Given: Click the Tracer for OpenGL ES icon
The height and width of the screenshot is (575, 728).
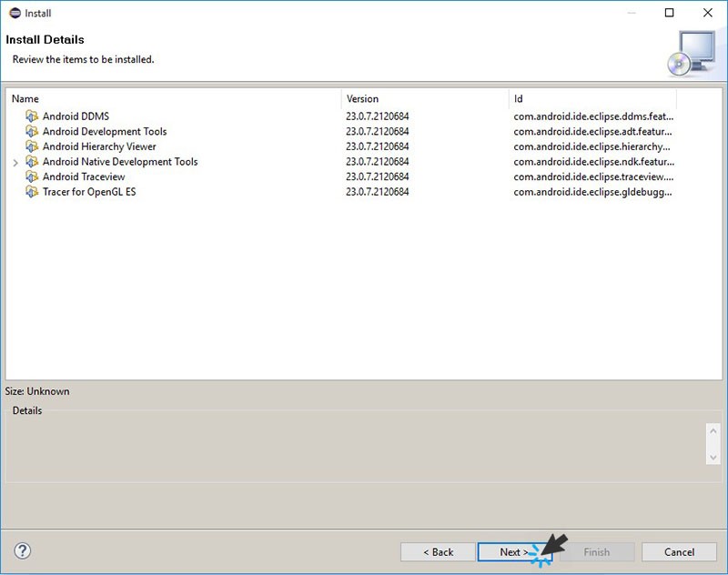Looking at the screenshot, I should [33, 192].
